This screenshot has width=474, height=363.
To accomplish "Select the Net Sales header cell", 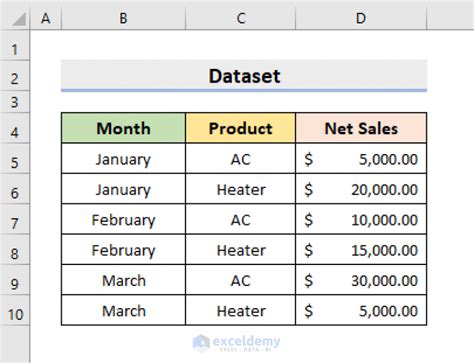I will [361, 128].
